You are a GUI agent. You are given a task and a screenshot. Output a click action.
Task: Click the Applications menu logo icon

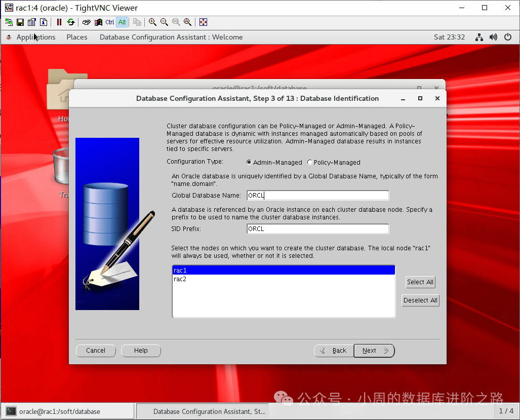pyautogui.click(x=9, y=37)
